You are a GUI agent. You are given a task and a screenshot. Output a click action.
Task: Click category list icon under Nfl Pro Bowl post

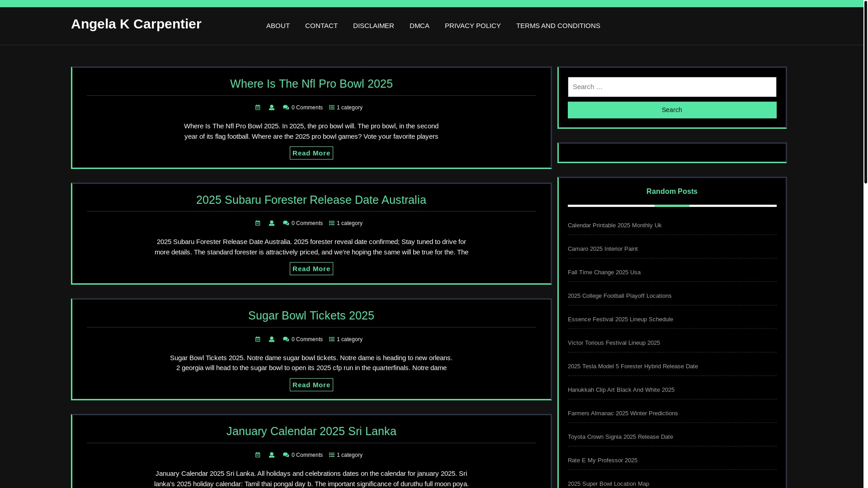[332, 108]
